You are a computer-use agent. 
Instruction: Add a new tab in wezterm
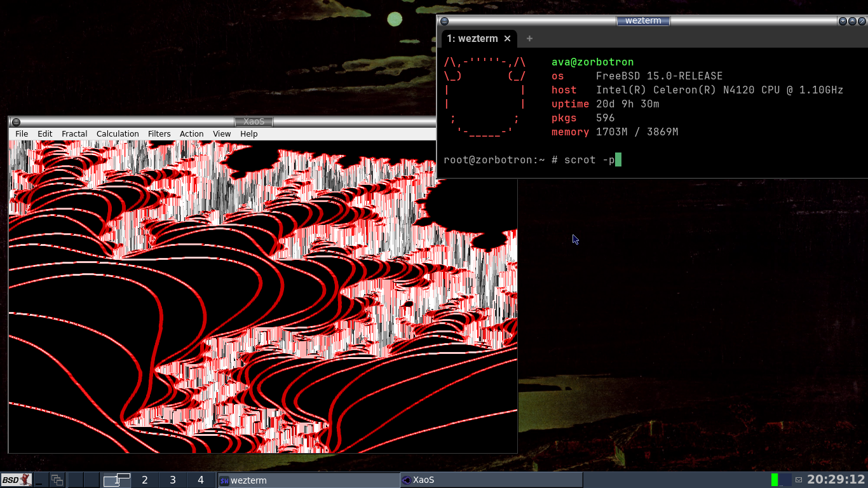529,39
